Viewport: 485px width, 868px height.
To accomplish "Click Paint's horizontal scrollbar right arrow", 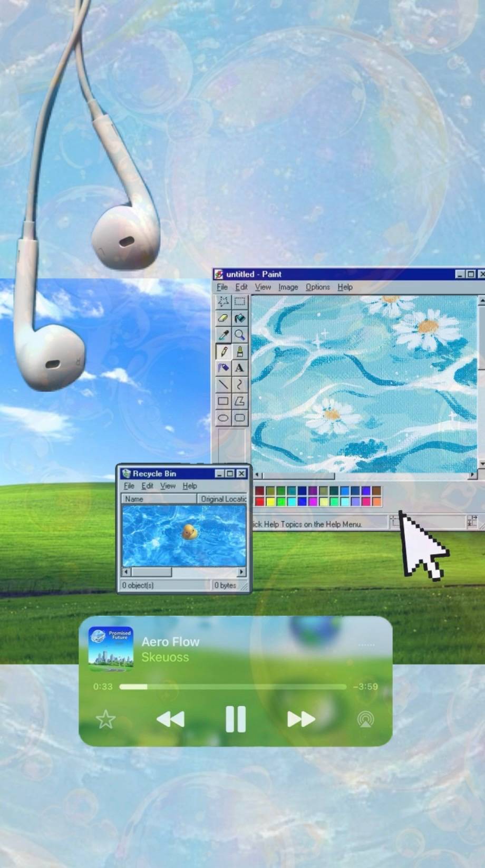I will (x=472, y=475).
